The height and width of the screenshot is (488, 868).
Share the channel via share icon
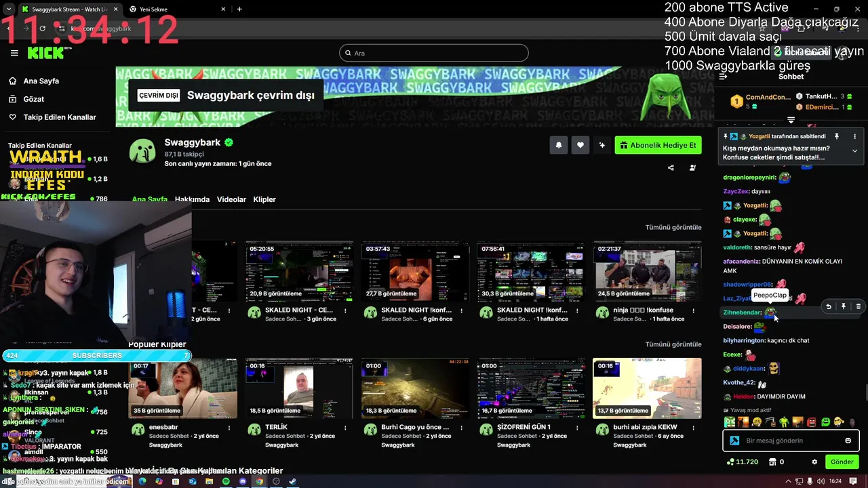671,168
